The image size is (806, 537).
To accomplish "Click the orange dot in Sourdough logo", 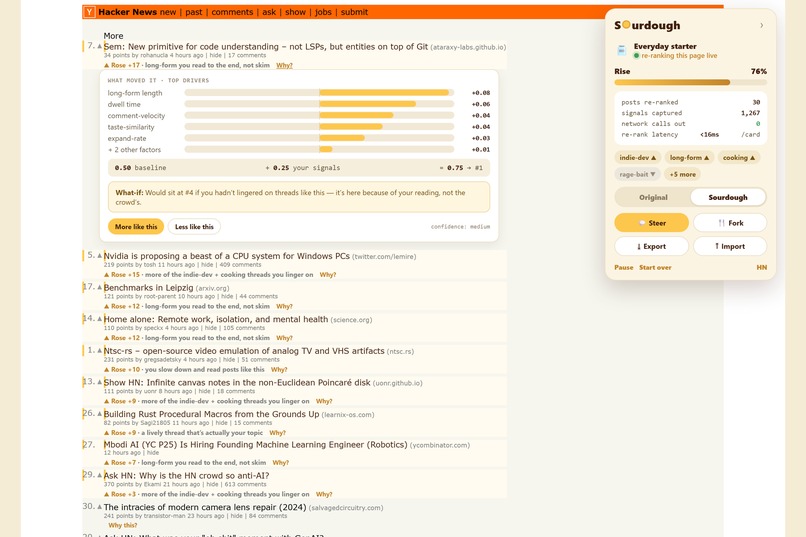I will 626,25.
